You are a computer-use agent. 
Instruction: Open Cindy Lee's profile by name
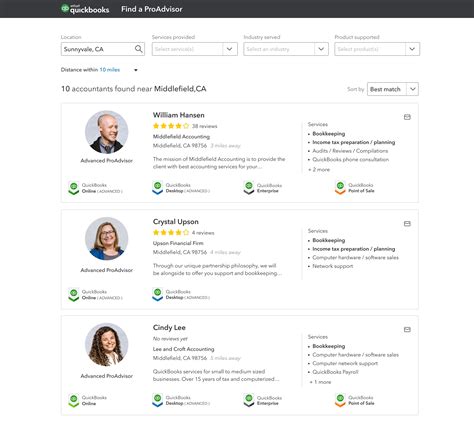(x=169, y=328)
